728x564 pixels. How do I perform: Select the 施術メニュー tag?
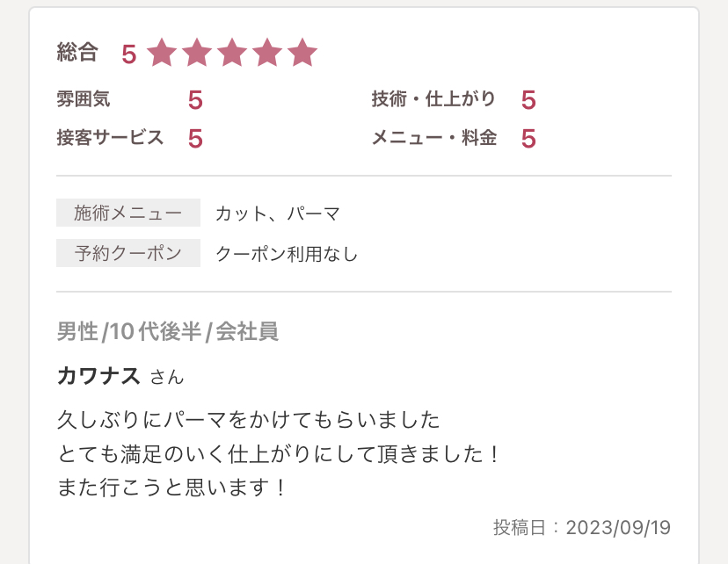coord(128,213)
